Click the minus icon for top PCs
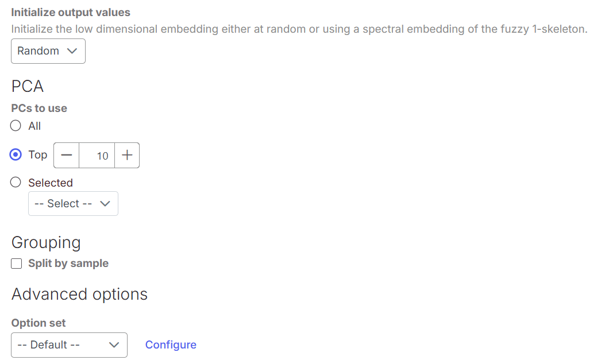The image size is (593, 364). (x=67, y=156)
